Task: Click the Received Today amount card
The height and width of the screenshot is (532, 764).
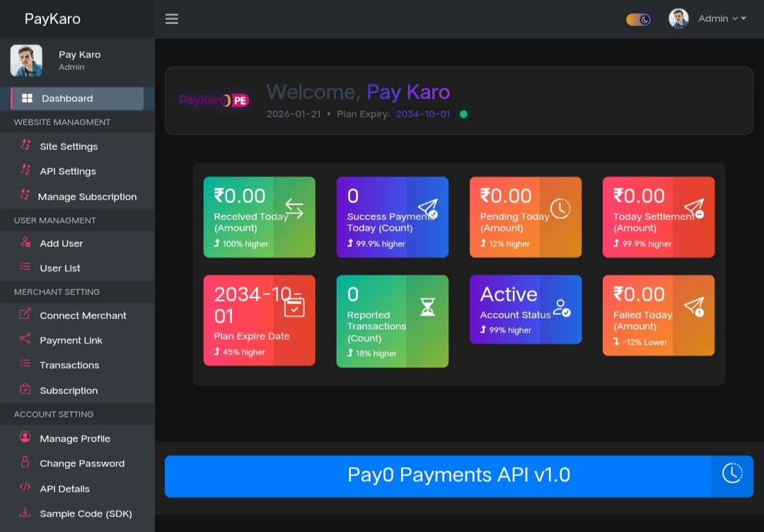Action: tap(259, 216)
